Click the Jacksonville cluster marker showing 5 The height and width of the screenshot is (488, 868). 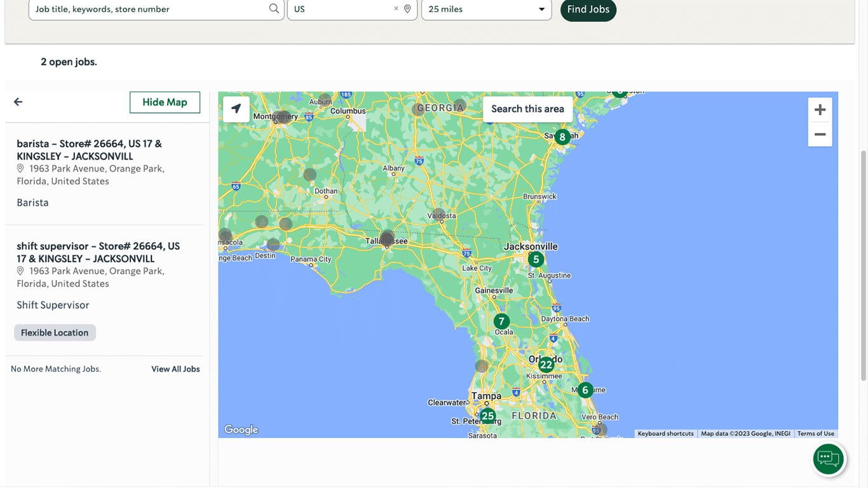click(x=536, y=259)
